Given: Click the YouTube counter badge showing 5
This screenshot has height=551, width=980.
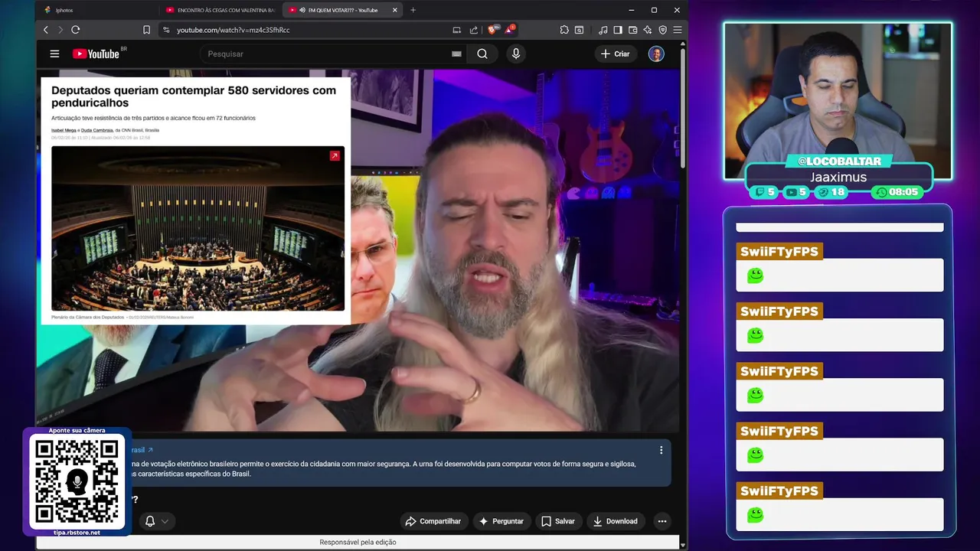Looking at the screenshot, I should click(797, 192).
